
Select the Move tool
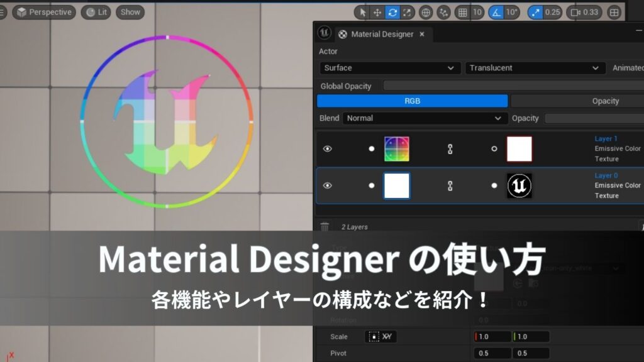pos(377,11)
